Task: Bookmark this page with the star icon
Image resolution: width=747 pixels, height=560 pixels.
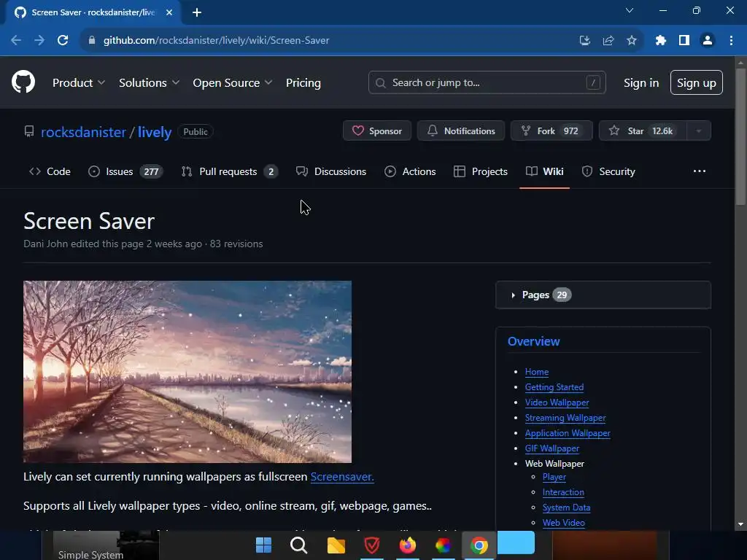Action: (632, 41)
